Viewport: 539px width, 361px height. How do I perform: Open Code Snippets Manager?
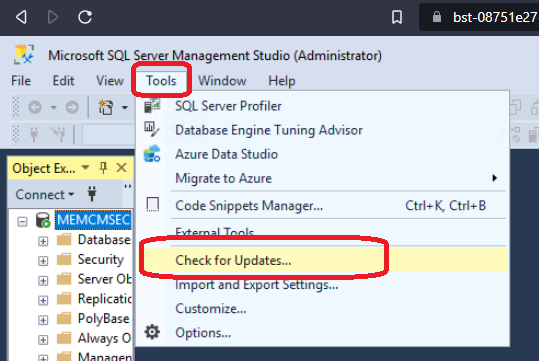pyautogui.click(x=323, y=206)
